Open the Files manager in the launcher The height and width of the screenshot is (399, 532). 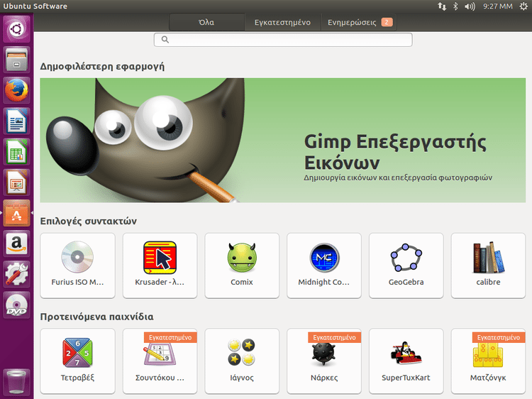click(x=16, y=60)
